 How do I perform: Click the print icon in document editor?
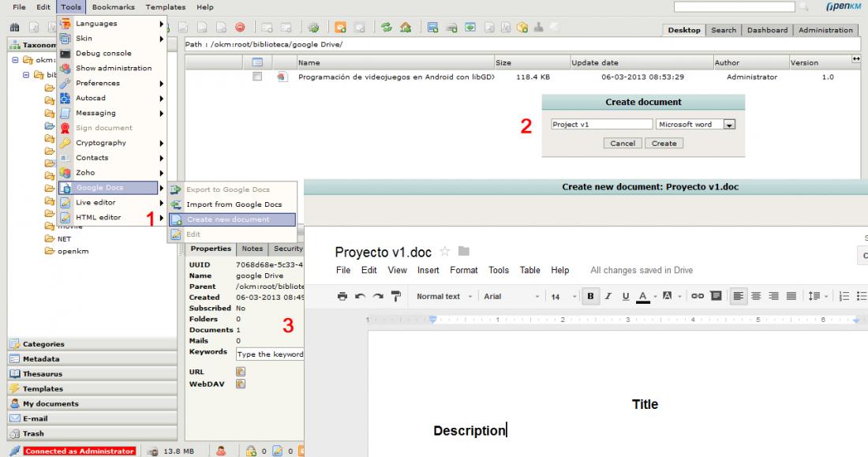tap(342, 297)
